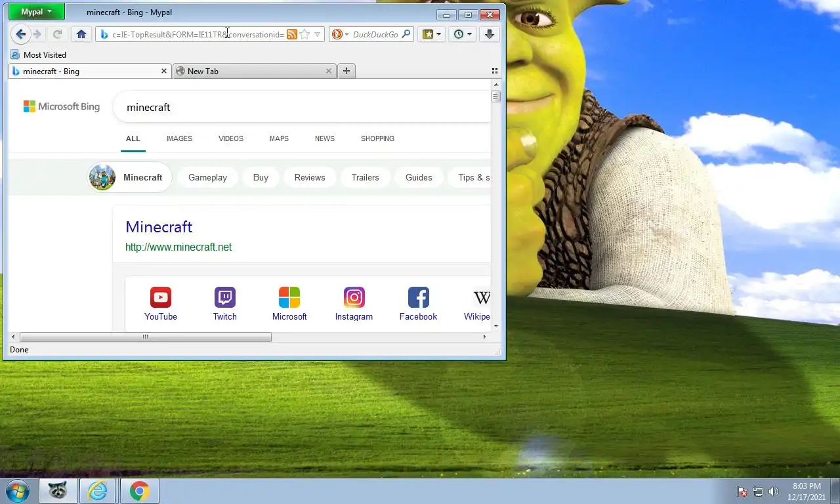This screenshot has width=840, height=504.
Task: Launch Google Chrome from the taskbar
Action: 139,490
